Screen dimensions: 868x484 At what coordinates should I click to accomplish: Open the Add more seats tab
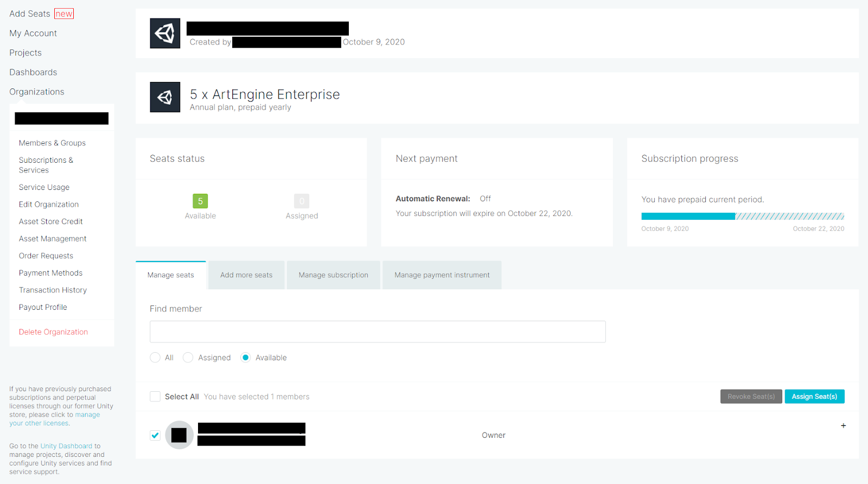point(246,275)
